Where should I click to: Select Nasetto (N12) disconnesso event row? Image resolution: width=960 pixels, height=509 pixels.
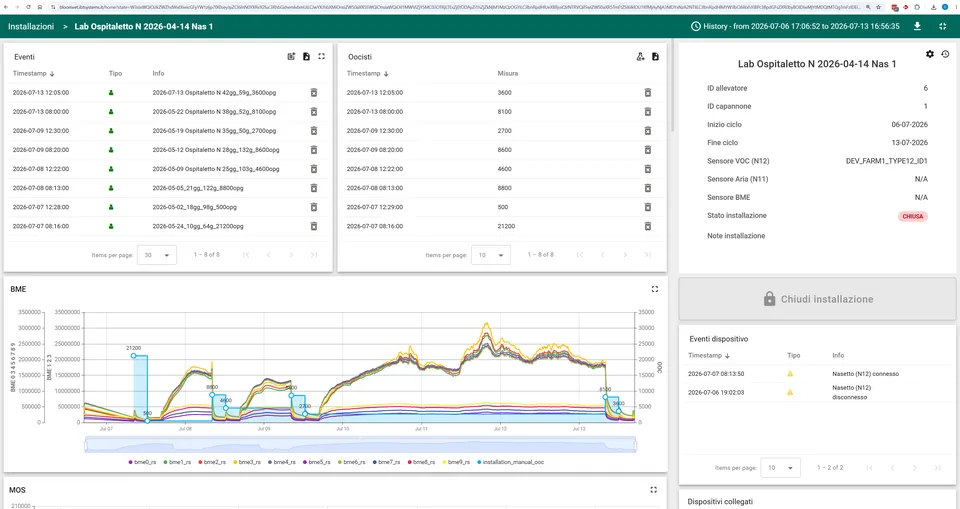pos(817,392)
